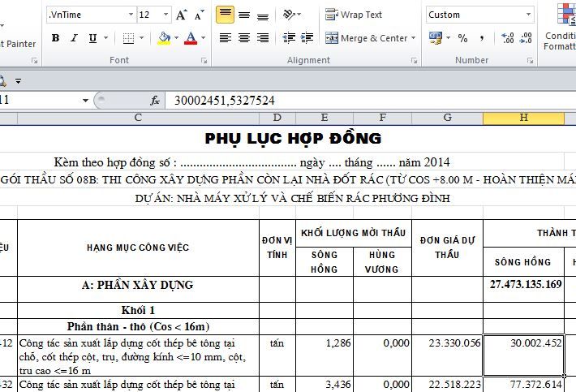This screenshot has width=576, height=392.
Task: Align text to the right
Action: click(263, 38)
